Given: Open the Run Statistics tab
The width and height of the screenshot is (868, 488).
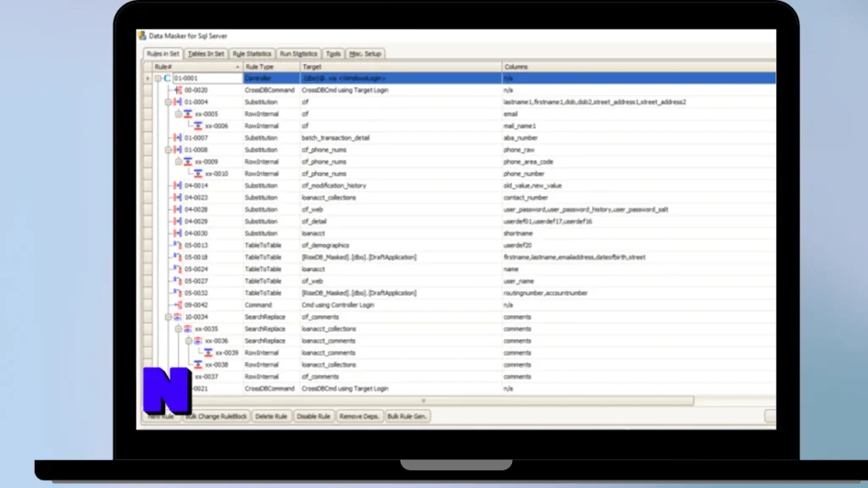Looking at the screenshot, I should tap(298, 53).
